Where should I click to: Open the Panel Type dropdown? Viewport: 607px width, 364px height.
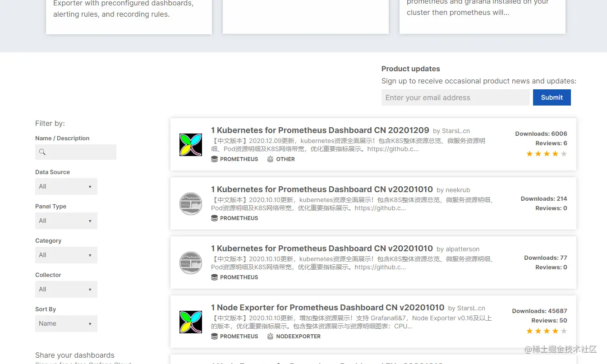(x=66, y=221)
